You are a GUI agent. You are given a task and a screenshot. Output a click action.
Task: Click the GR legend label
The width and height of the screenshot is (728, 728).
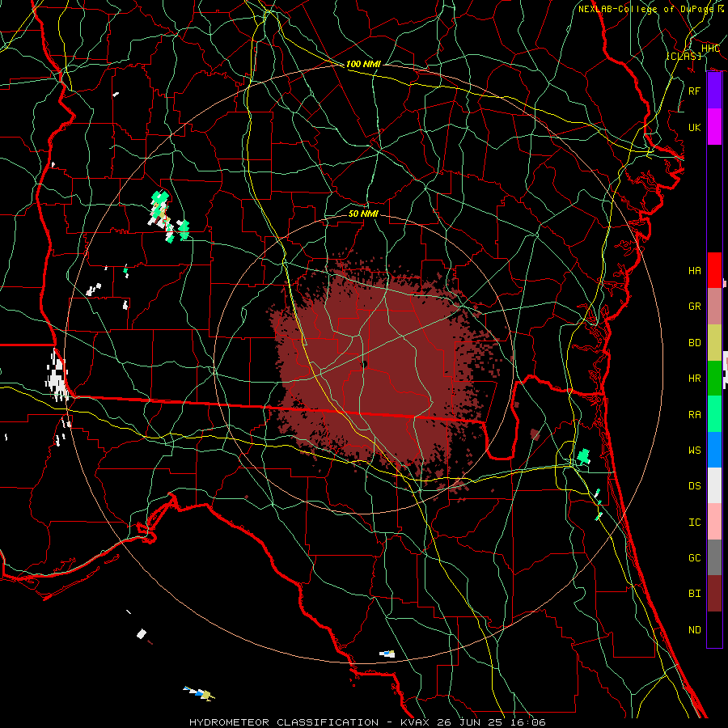[694, 307]
